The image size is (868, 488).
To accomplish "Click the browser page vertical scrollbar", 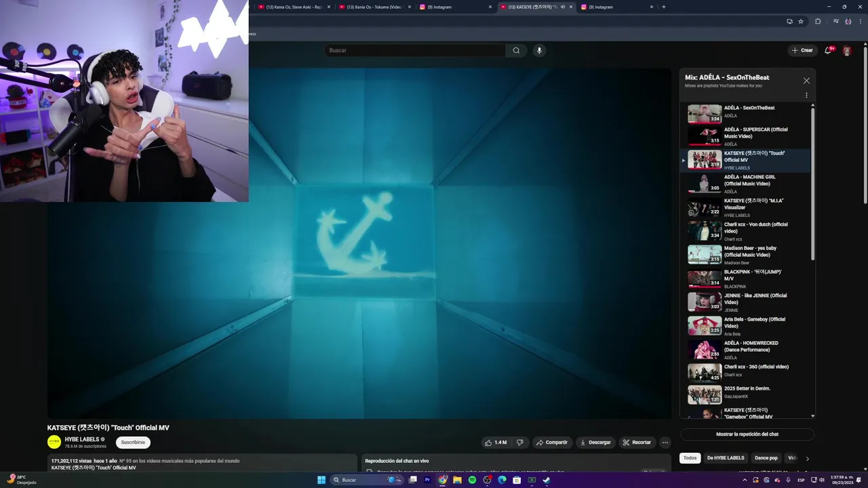I will [x=865, y=125].
